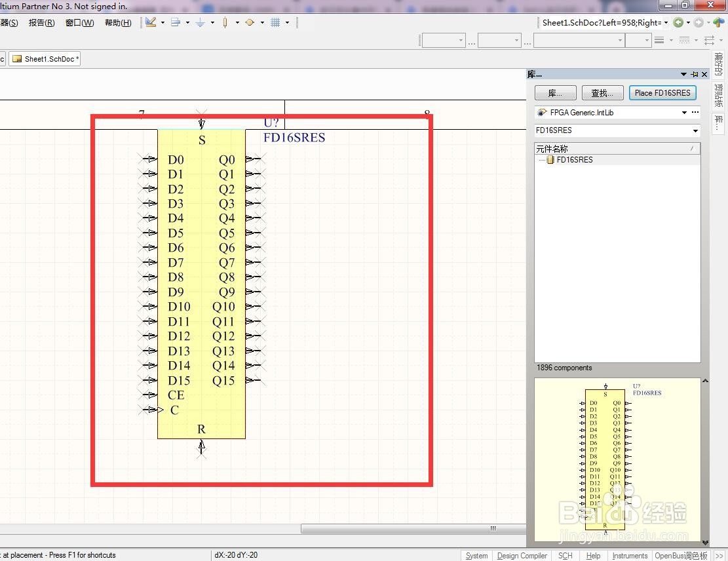Screen dimensions: 728x561
Task: Switch to the Sheet1.SchDoc document tab
Action: click(x=45, y=59)
